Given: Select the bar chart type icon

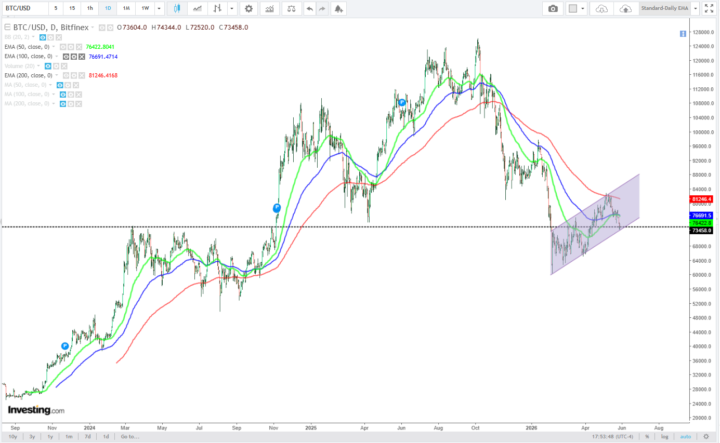Looking at the screenshot, I should click(x=217, y=9).
